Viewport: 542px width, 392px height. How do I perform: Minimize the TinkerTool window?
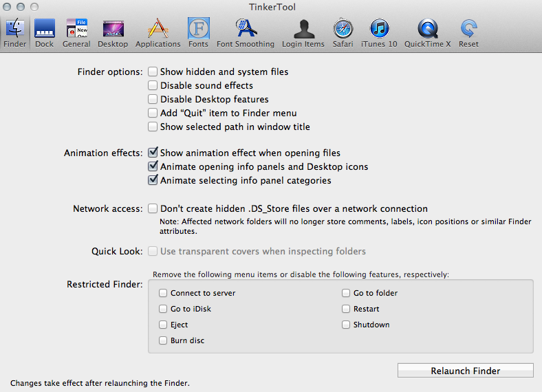point(21,7)
